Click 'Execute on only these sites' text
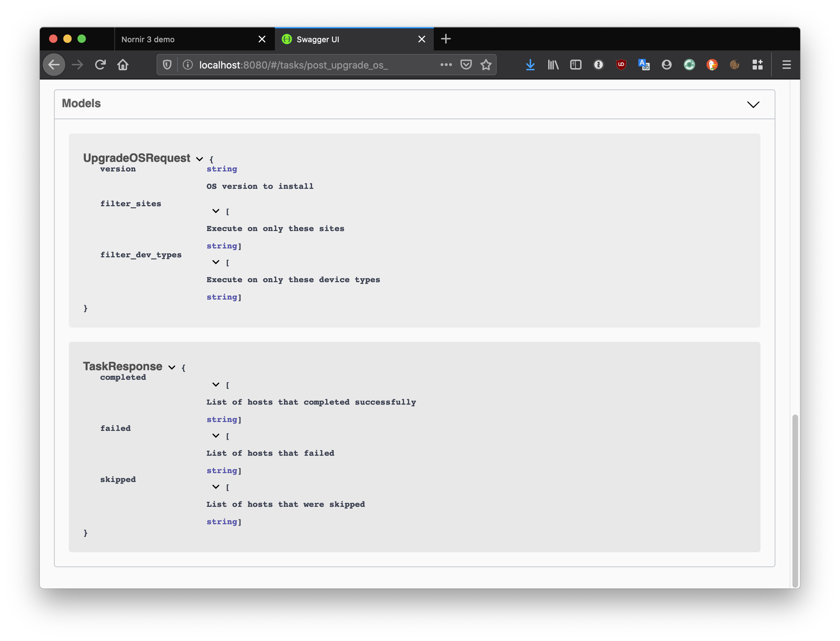This screenshot has width=840, height=641. pyautogui.click(x=275, y=229)
